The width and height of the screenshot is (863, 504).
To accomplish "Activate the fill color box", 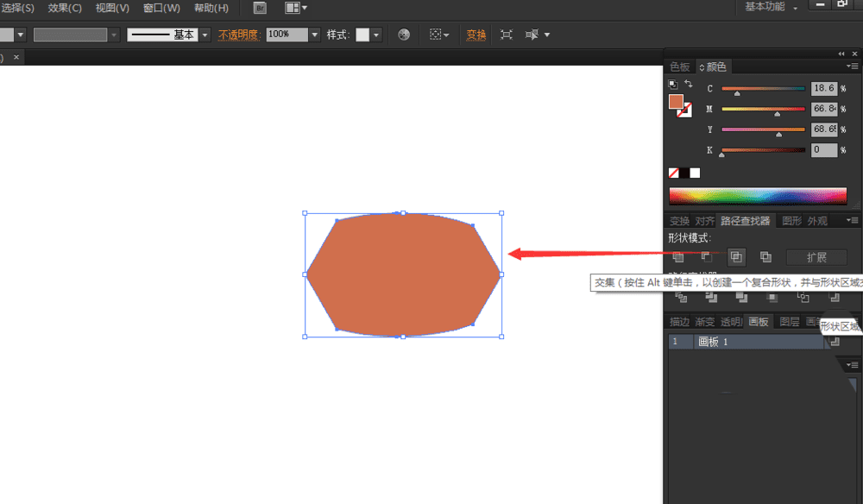I will click(676, 101).
